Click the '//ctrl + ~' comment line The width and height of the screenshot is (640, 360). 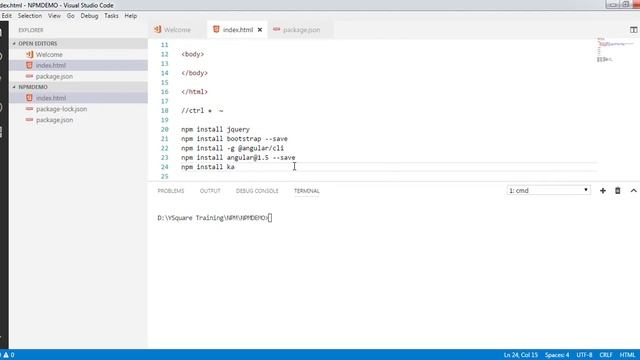(202, 111)
